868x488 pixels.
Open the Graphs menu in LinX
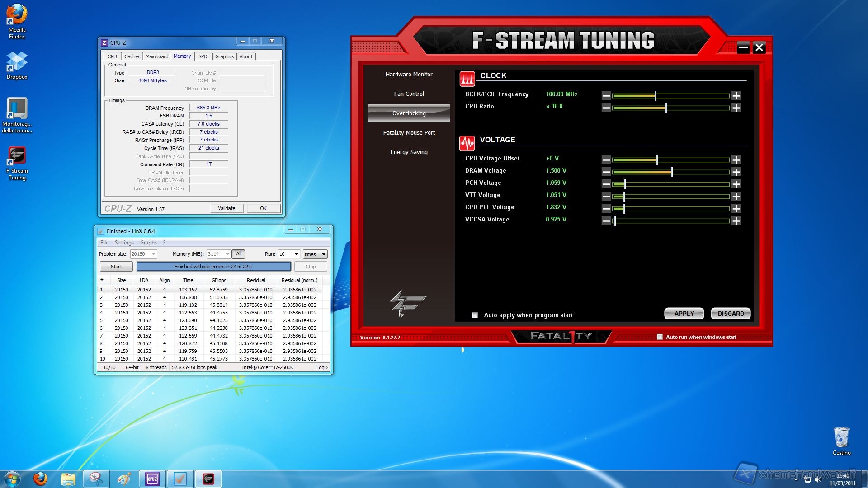148,243
